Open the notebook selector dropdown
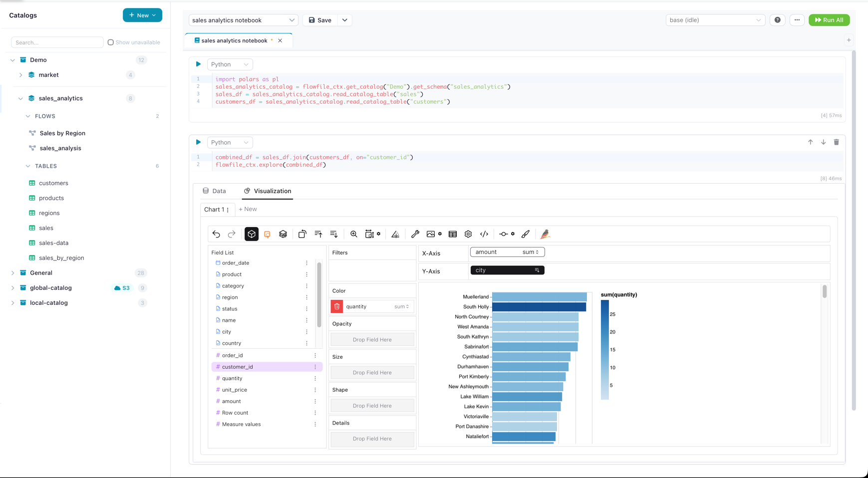The height and width of the screenshot is (478, 868). pyautogui.click(x=243, y=20)
